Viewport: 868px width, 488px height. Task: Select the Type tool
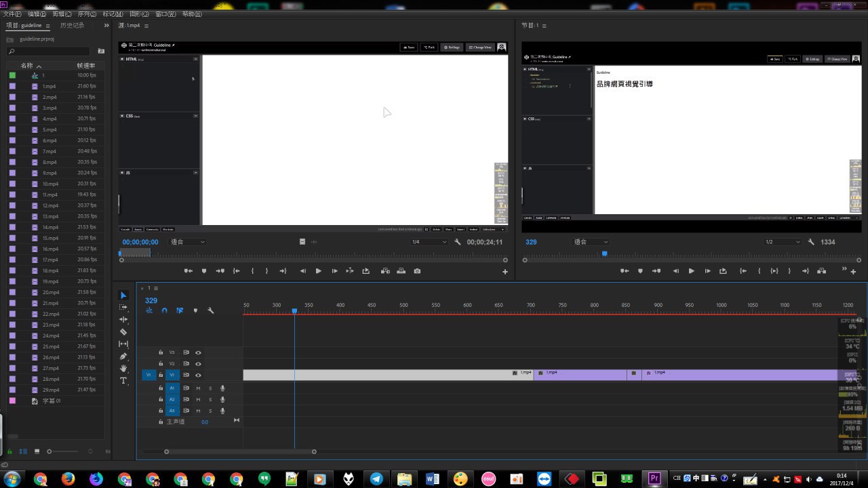click(123, 381)
